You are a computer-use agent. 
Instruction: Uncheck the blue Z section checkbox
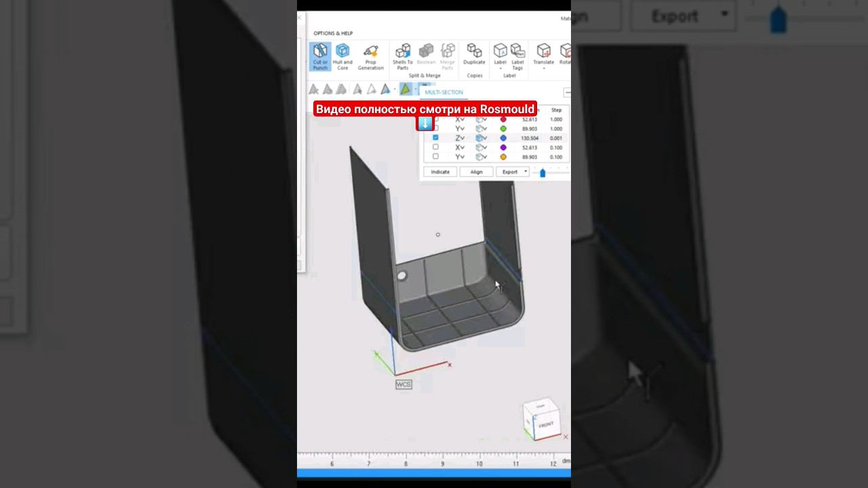[435, 138]
